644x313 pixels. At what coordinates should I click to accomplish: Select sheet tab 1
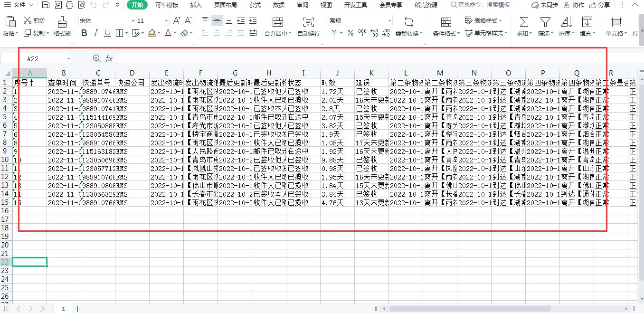point(63,309)
